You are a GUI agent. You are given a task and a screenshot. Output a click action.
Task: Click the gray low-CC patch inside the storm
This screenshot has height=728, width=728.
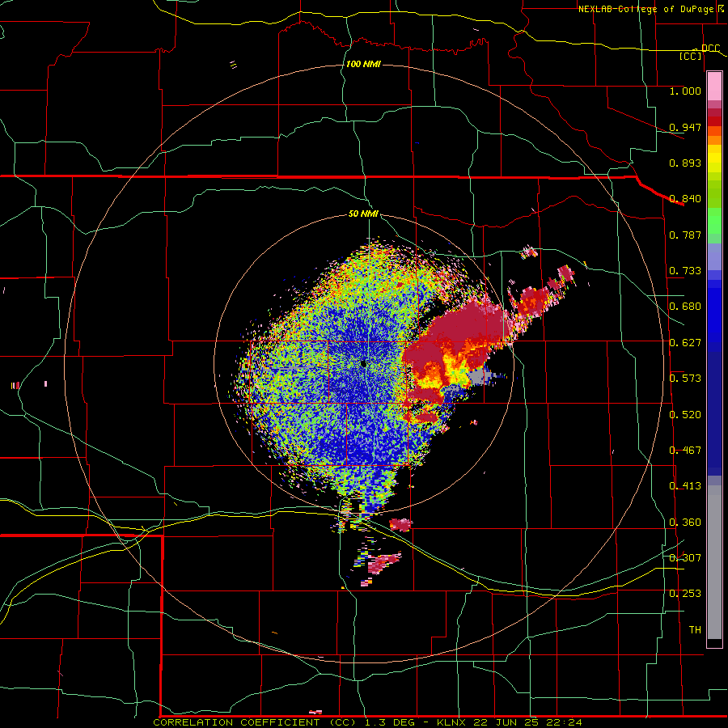click(x=479, y=376)
